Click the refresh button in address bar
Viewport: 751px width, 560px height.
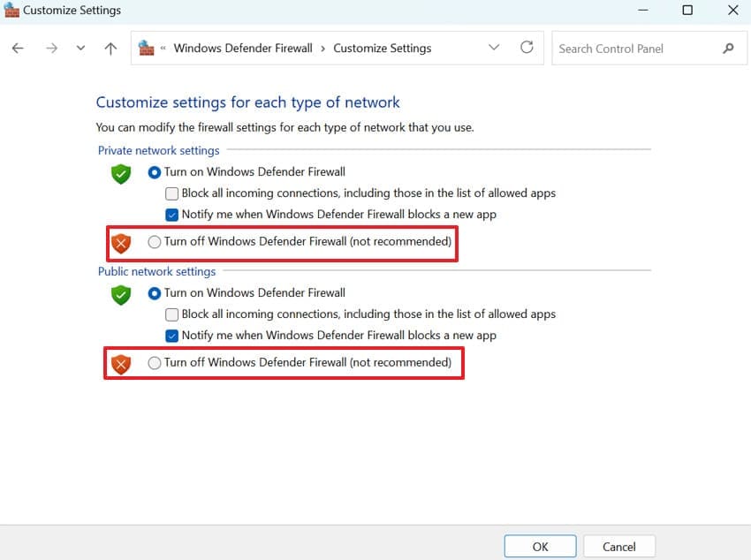click(x=527, y=48)
